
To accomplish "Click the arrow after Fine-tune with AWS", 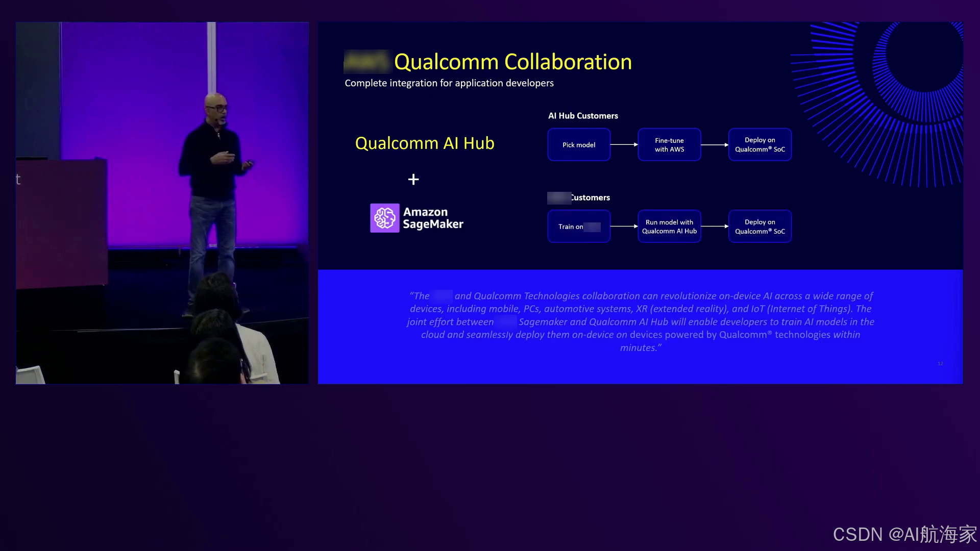I will 714,145.
